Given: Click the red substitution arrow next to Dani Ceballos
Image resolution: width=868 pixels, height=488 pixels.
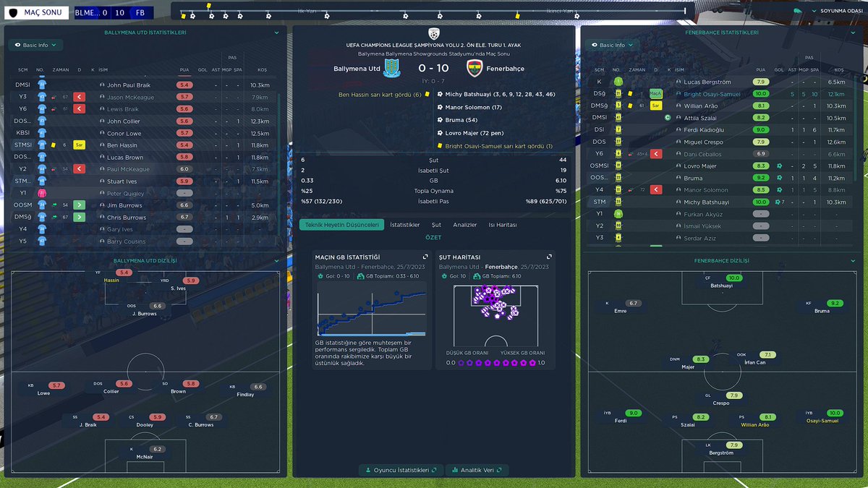Looking at the screenshot, I should pyautogui.click(x=656, y=154).
